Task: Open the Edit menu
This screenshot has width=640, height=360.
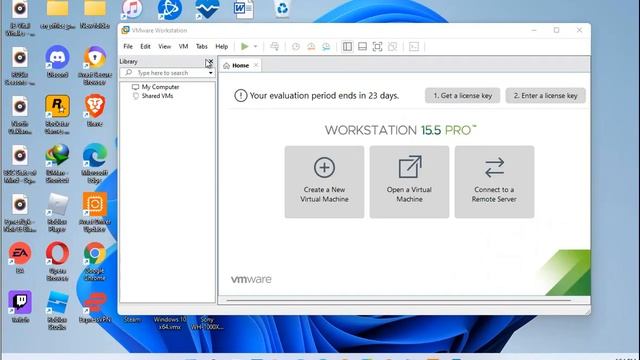Action: (145, 47)
